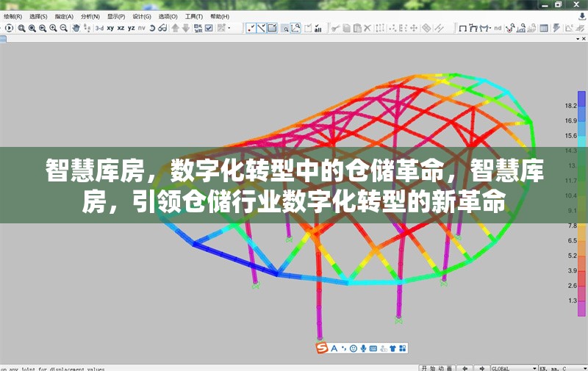Image resolution: width=588 pixels, height=371 pixels.
Task: Open the 显示(P) display menu
Action: point(116,16)
